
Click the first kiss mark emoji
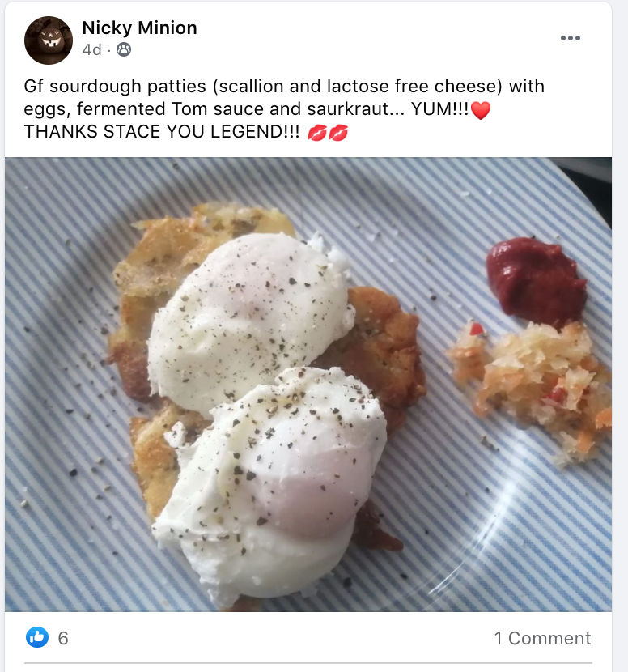pyautogui.click(x=317, y=133)
